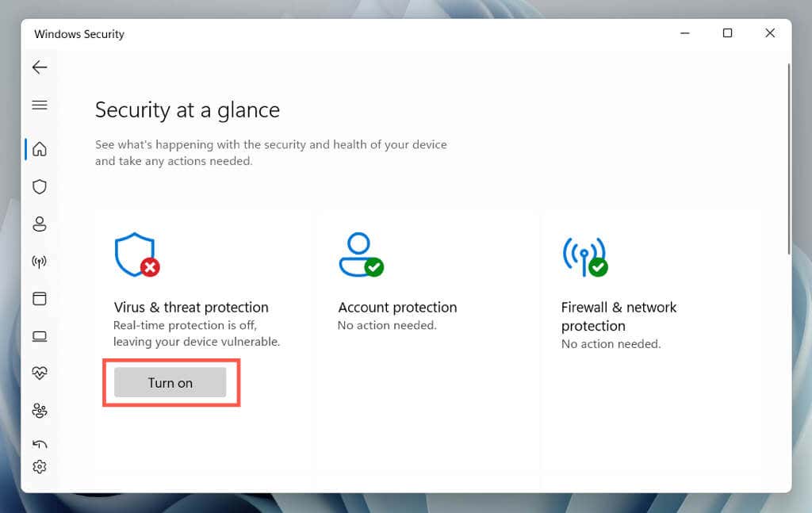Maximize the Windows Security window

[x=728, y=33]
